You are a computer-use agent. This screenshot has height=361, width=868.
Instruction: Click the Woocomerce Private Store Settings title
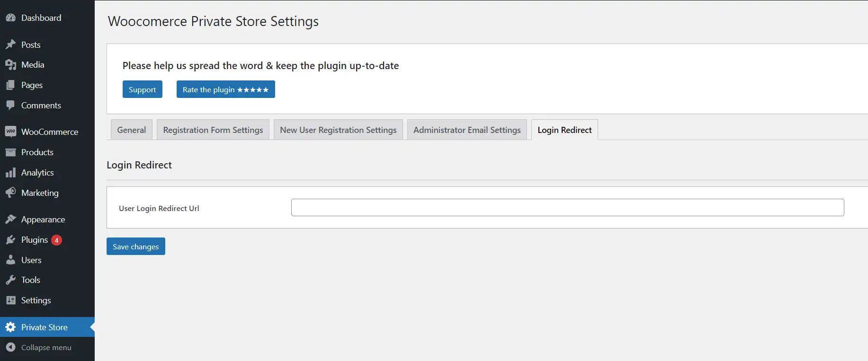pos(213,21)
